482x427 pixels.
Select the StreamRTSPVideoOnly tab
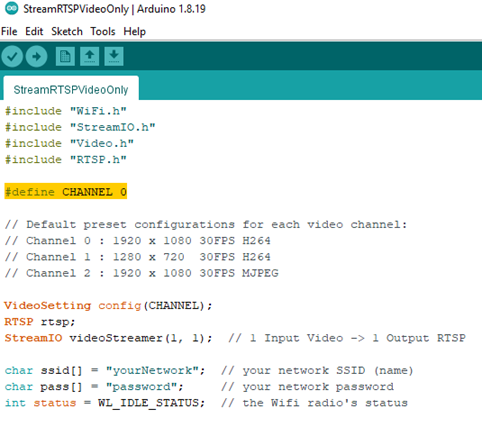click(71, 90)
